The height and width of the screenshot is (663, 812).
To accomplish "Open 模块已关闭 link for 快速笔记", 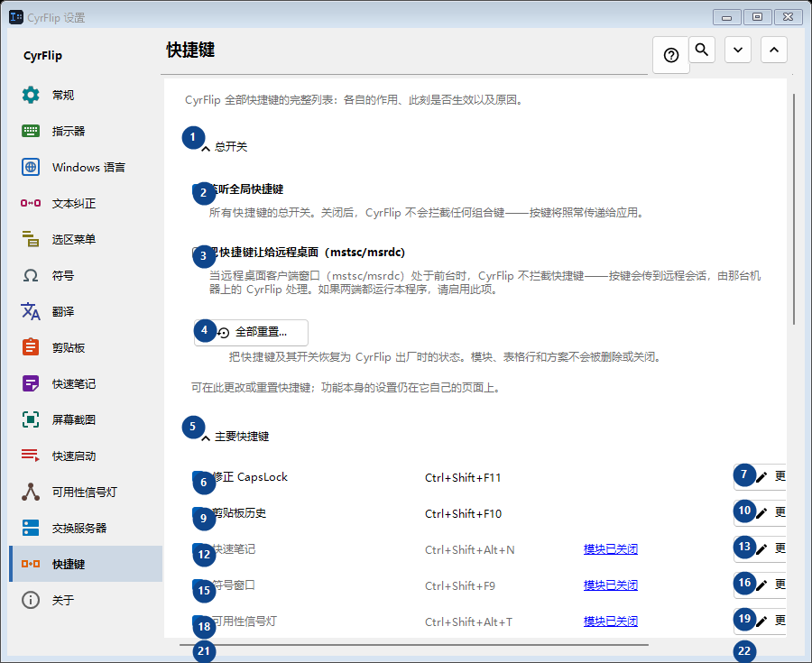I will coord(611,549).
